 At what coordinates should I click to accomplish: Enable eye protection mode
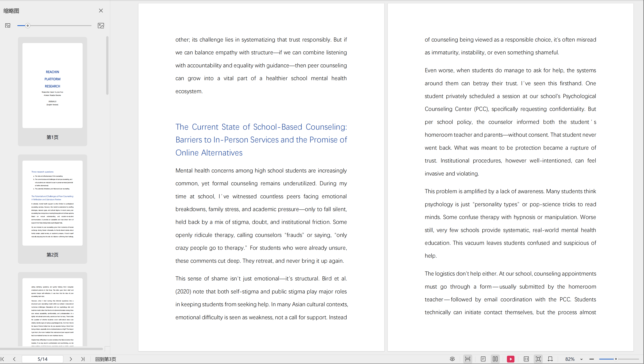click(x=452, y=359)
